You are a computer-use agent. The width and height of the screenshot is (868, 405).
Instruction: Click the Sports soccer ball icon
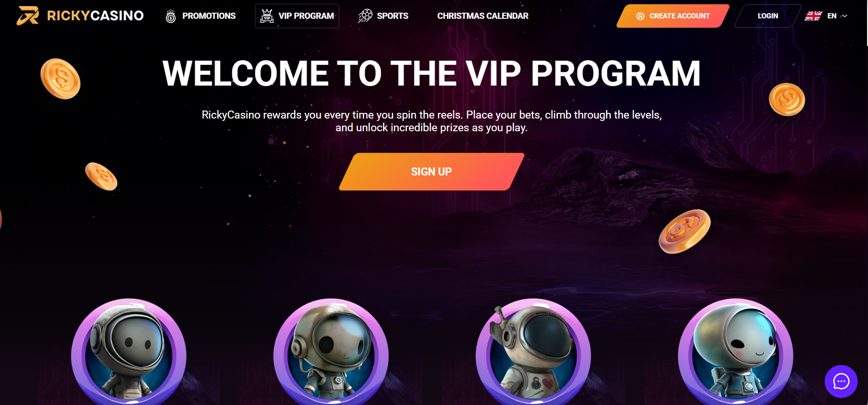[x=365, y=16]
